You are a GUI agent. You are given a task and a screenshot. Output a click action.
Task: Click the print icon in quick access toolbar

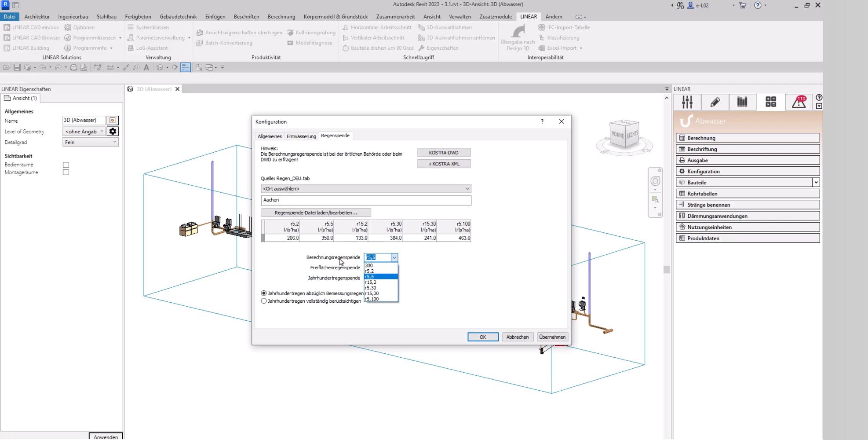point(73,67)
